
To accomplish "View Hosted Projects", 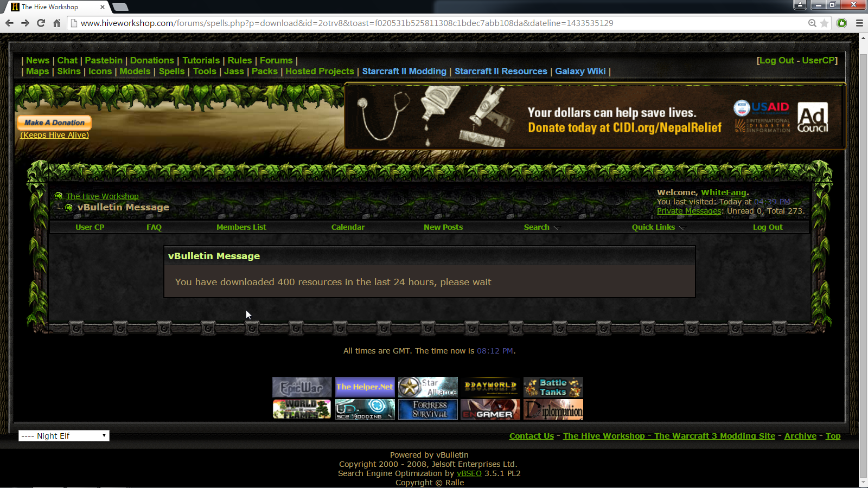I will point(320,71).
